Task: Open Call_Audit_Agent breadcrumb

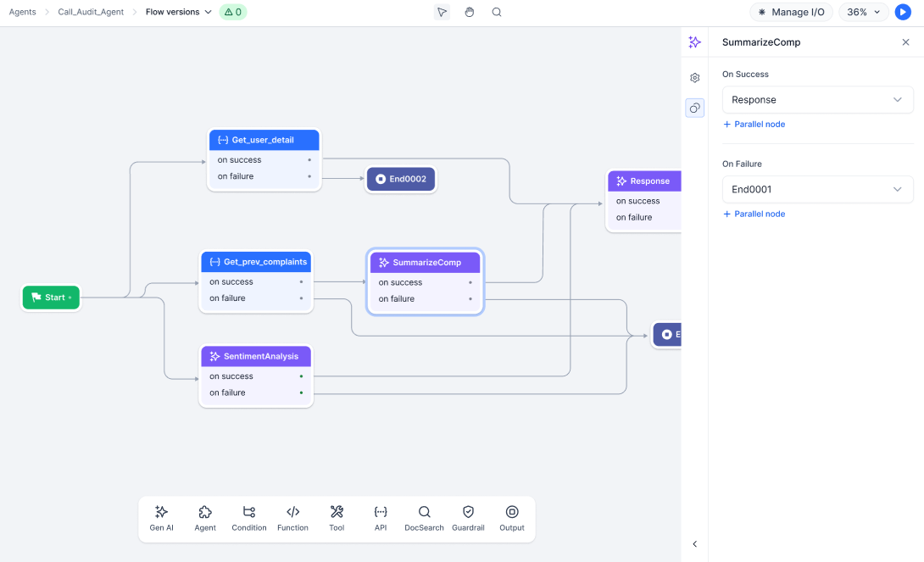Action: (91, 13)
